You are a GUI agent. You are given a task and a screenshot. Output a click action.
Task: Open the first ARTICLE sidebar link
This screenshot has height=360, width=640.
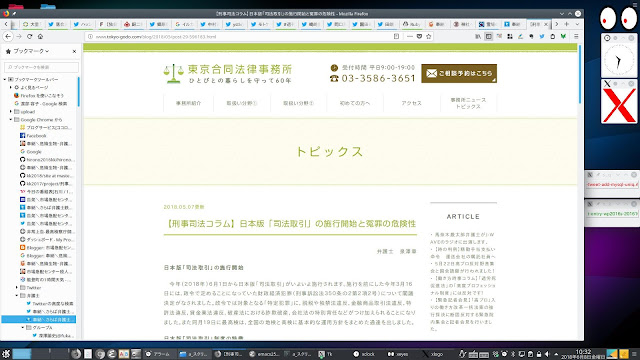[x=463, y=238]
